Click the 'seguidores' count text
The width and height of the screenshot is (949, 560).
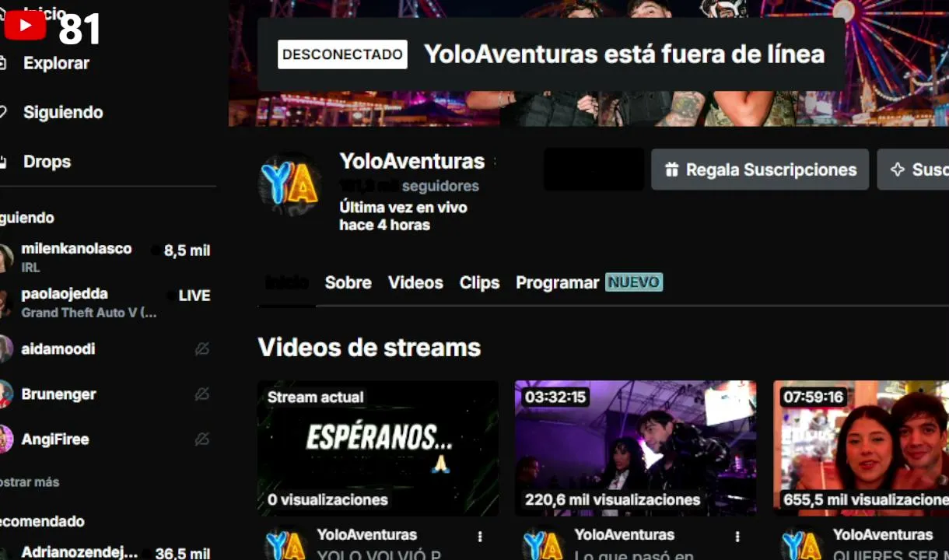(x=409, y=186)
